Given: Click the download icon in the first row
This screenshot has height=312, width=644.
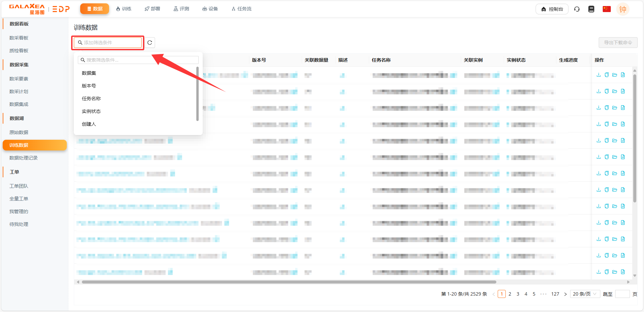Looking at the screenshot, I should [598, 75].
